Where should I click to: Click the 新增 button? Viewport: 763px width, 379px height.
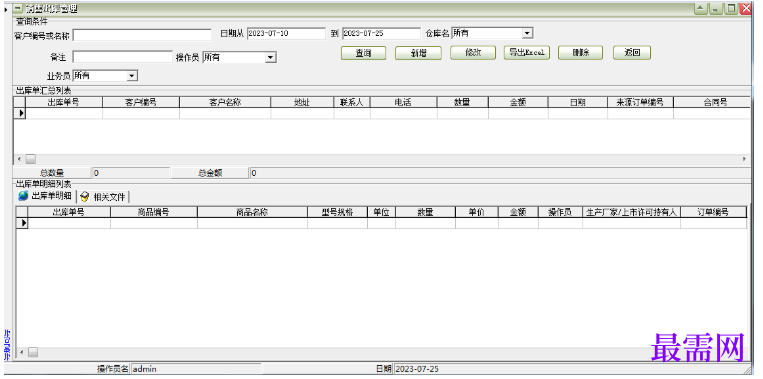coord(418,53)
